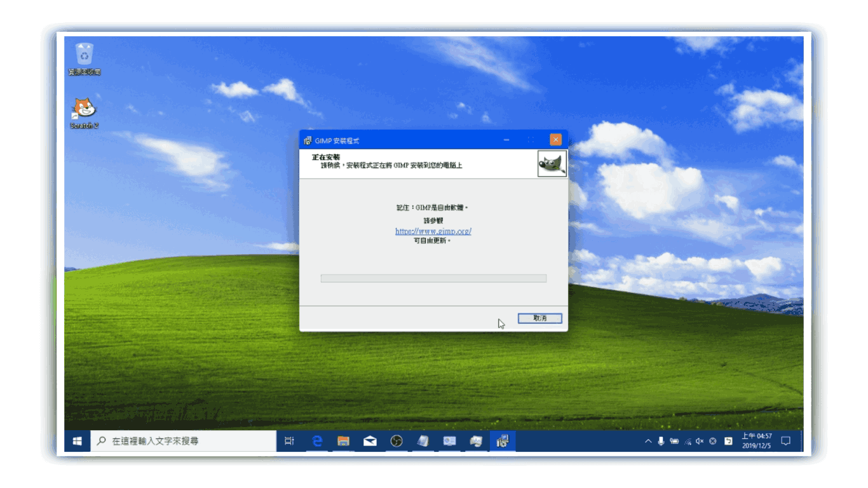The image size is (868, 488).
Task: Launch Microsoft Edge from taskbar
Action: pyautogui.click(x=317, y=441)
